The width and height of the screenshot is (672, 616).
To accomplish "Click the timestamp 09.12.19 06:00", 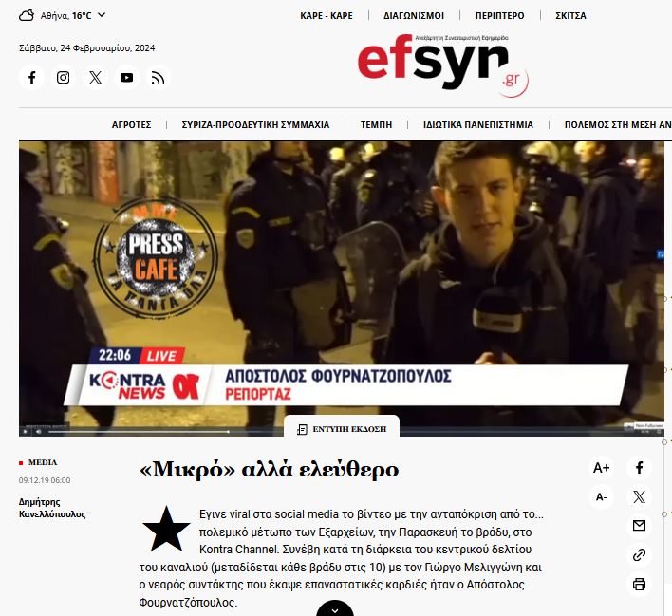I will 45,480.
